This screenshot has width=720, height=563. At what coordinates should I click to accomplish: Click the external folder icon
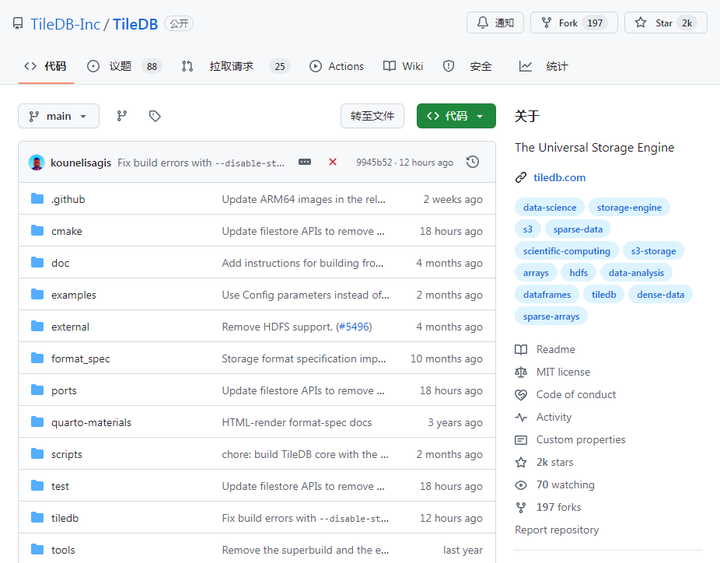pyautogui.click(x=37, y=326)
